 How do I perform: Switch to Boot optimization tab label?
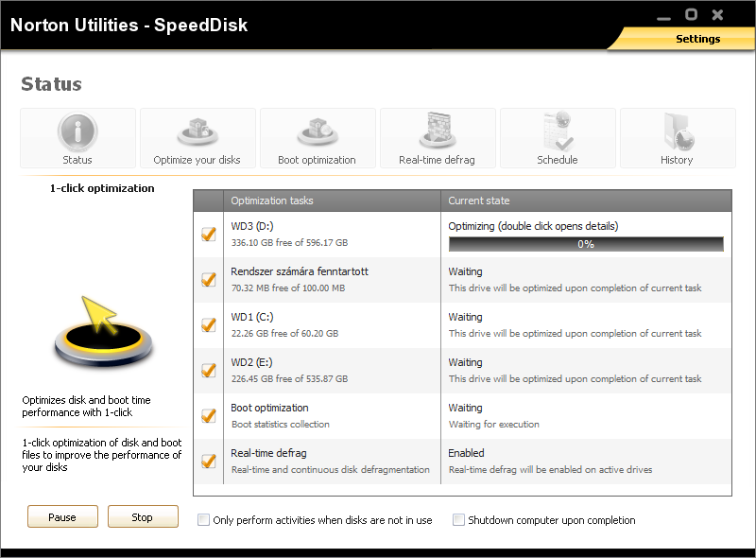317,160
